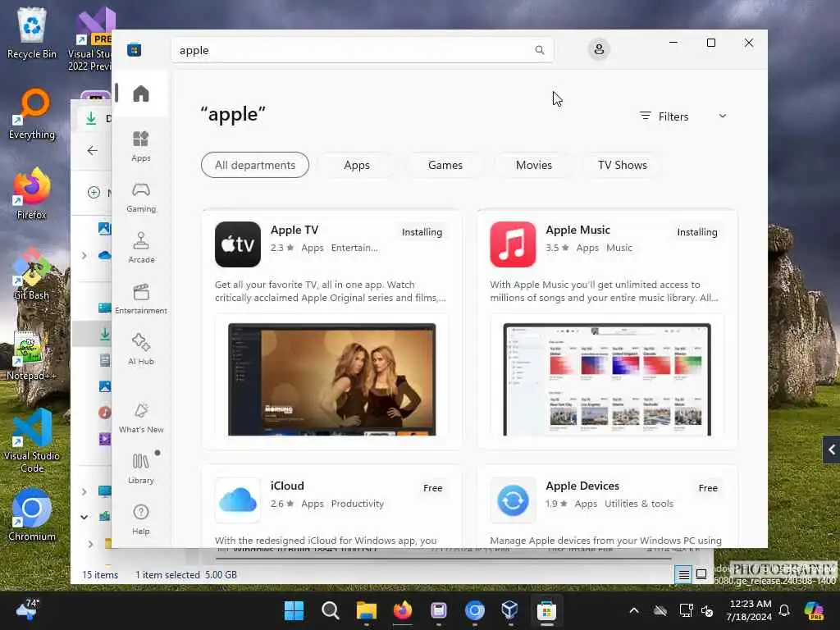Go to the Gaming section

point(141,197)
